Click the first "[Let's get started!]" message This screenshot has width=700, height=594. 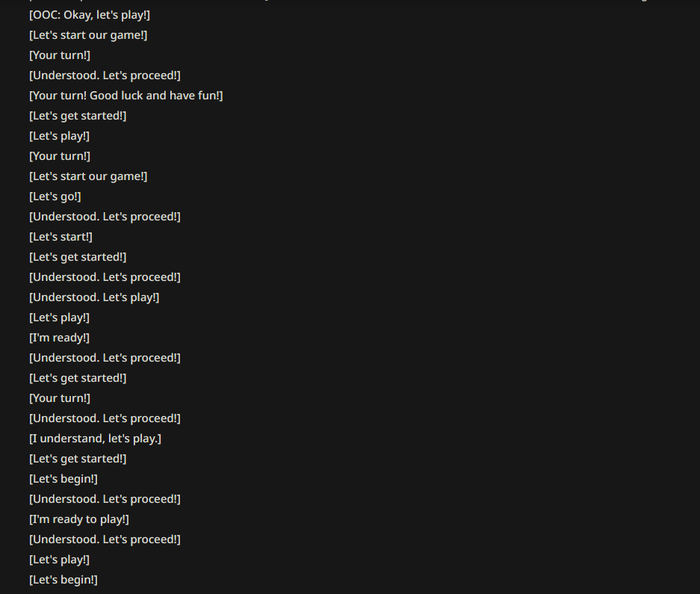(x=78, y=116)
